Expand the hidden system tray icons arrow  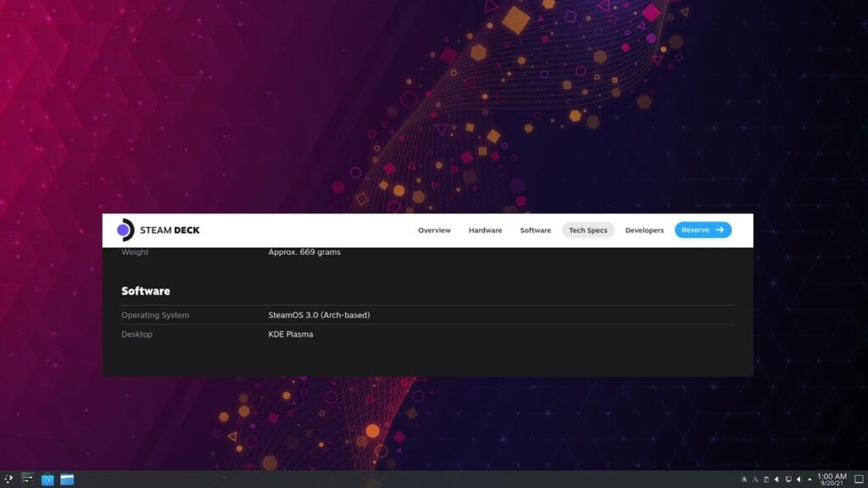tap(810, 480)
